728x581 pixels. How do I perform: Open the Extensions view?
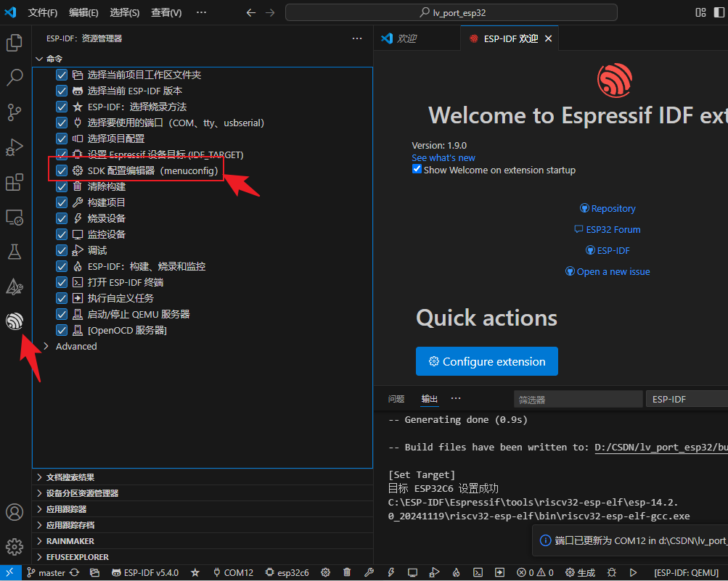coord(15,182)
